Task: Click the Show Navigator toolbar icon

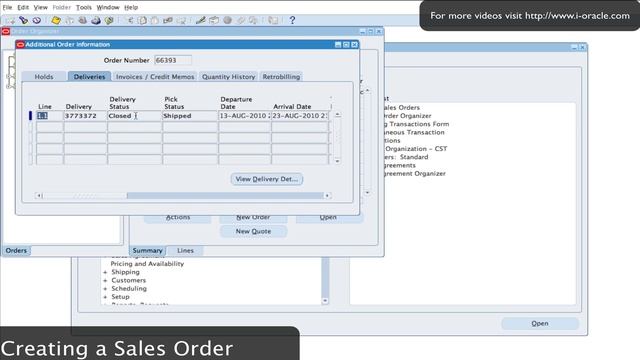Action: (36, 20)
